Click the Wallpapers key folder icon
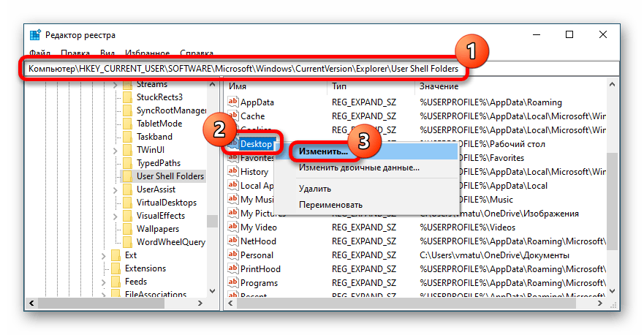 [x=127, y=229]
